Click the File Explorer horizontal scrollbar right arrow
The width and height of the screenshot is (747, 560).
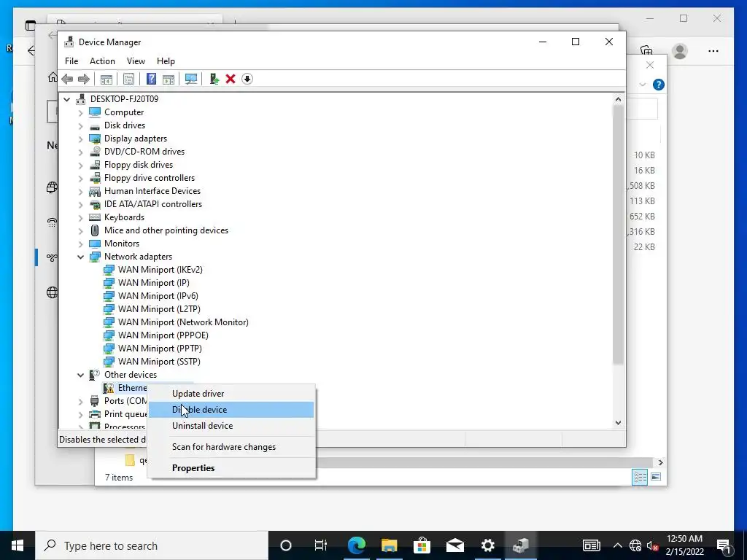[660, 462]
